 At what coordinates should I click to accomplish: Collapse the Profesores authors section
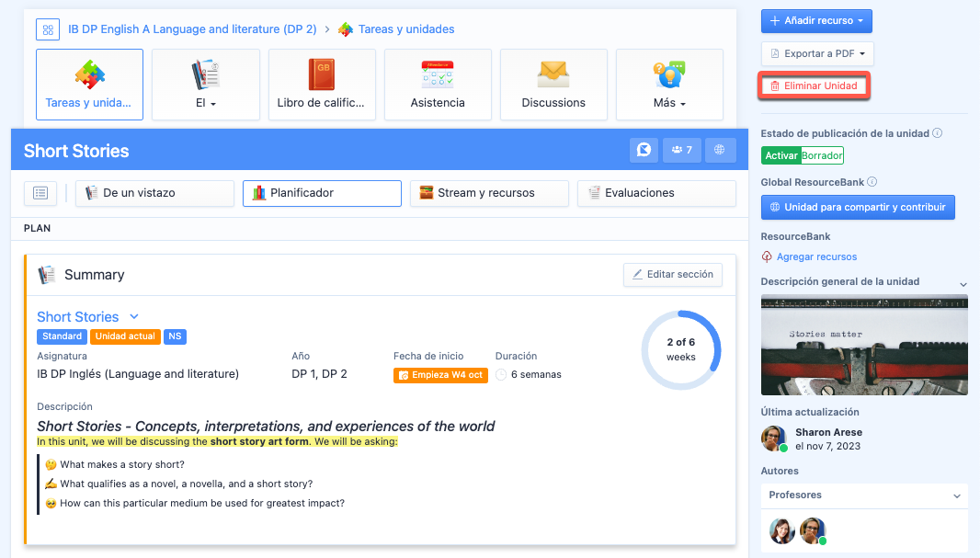pyautogui.click(x=957, y=495)
